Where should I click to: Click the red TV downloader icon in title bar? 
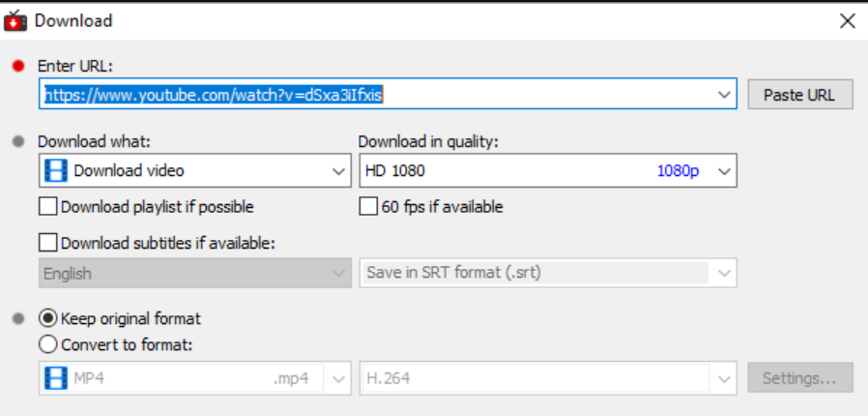pos(14,21)
